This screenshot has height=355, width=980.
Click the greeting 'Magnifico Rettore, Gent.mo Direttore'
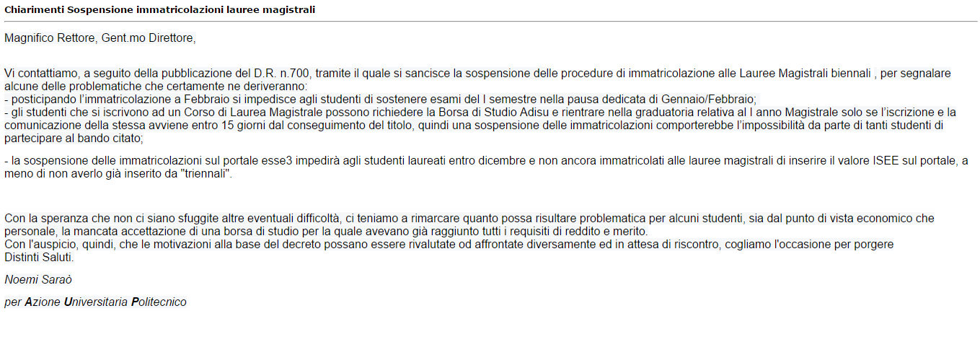click(99, 38)
